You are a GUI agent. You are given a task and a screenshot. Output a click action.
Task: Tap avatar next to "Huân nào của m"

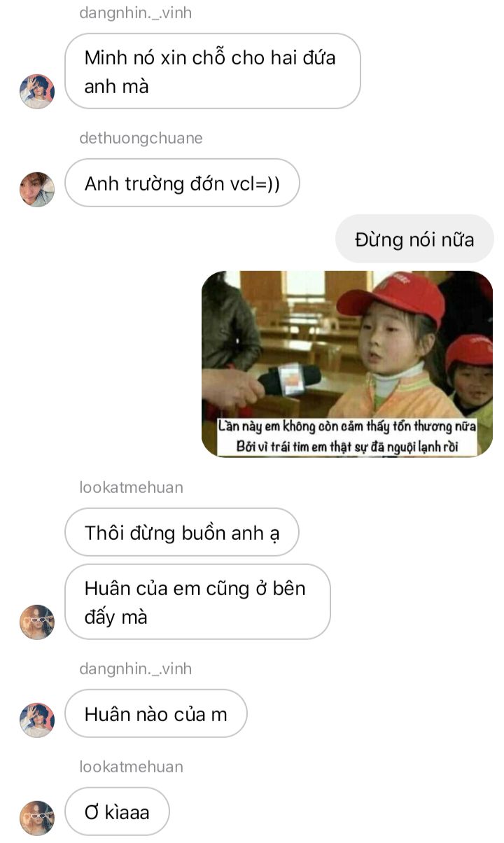pos(37,720)
